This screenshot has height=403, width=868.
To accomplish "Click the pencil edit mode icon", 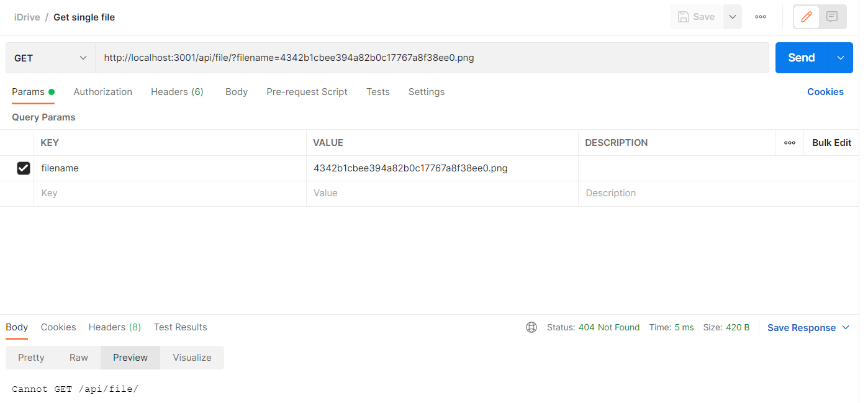I will (x=807, y=17).
